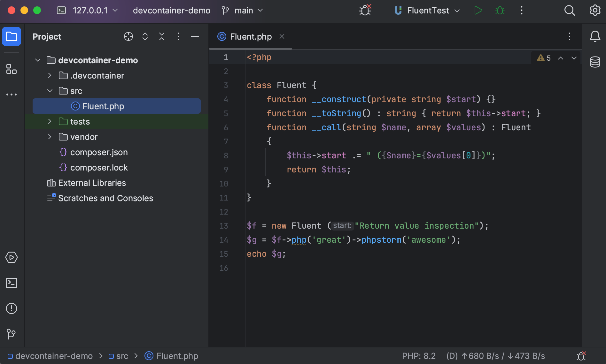Open Search Everywhere
The height and width of the screenshot is (364, 606).
pos(570,10)
